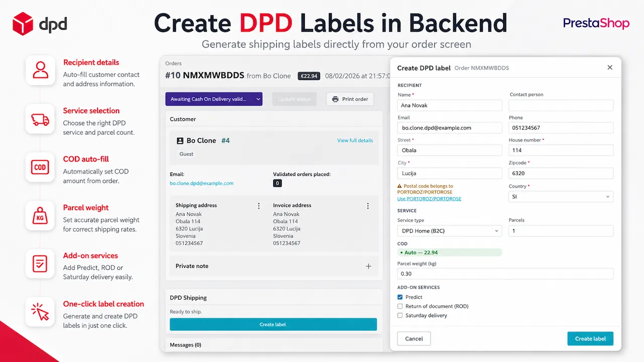Image resolution: width=644 pixels, height=362 pixels.
Task: Click the PrestaShop logo
Action: tap(596, 23)
